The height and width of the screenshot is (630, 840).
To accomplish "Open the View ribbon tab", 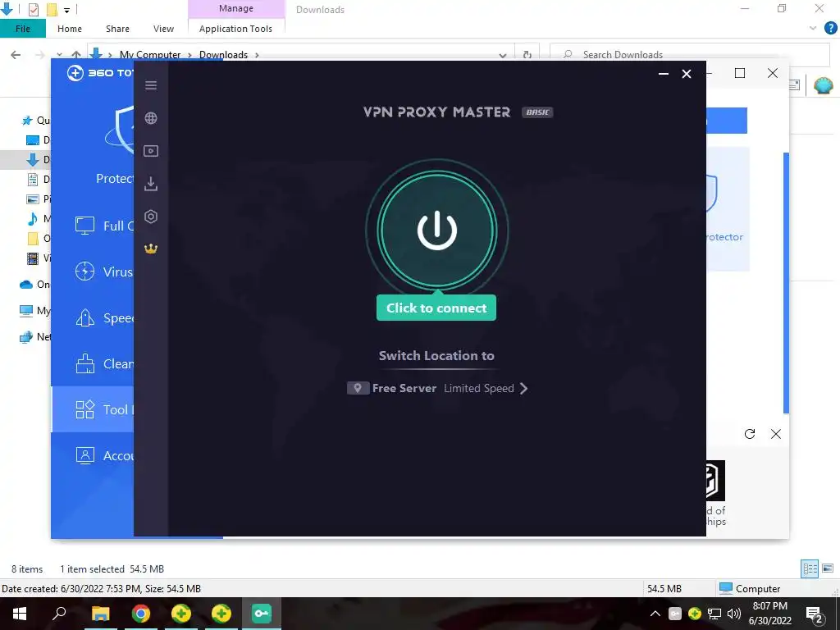I will tap(163, 29).
